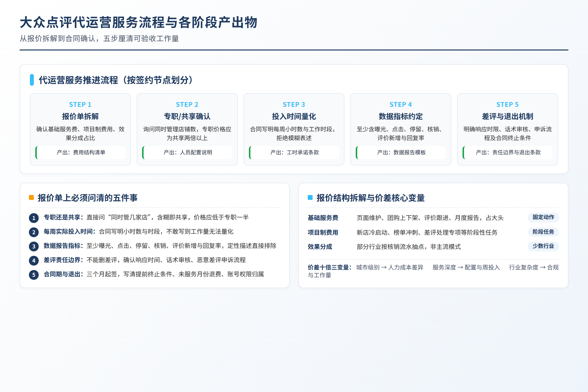
Task: Click numbered circle 1 beside 专职还是共享
Action: tap(34, 218)
